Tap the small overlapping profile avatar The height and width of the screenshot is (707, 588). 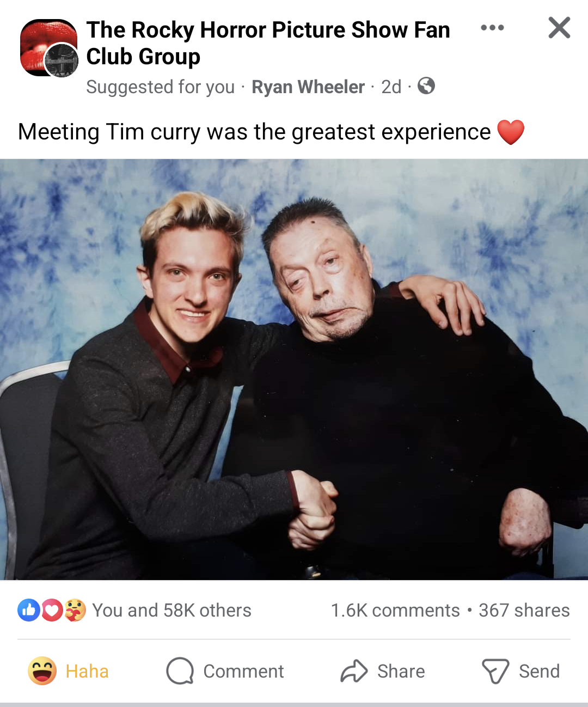pos(61,60)
